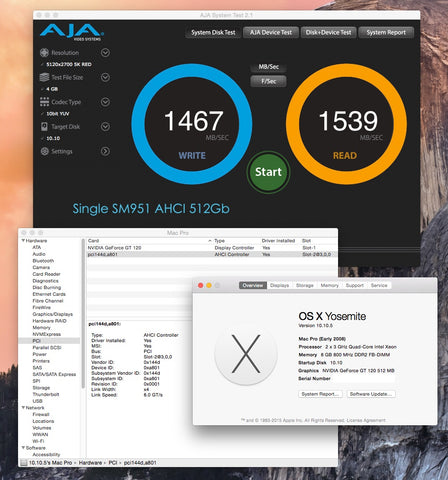The width and height of the screenshot is (448, 480).
Task: Switch to Disk+Device Test tab
Action: (x=328, y=32)
